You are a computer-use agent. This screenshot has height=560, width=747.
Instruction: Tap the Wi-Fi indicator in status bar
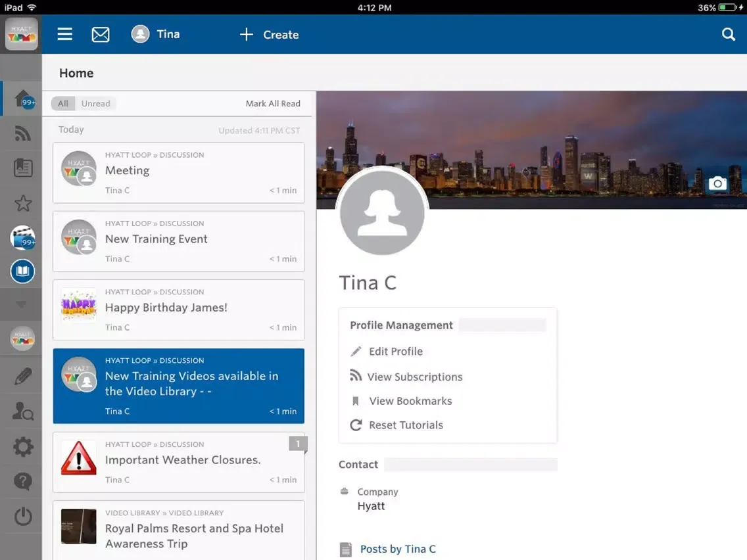pyautogui.click(x=32, y=8)
